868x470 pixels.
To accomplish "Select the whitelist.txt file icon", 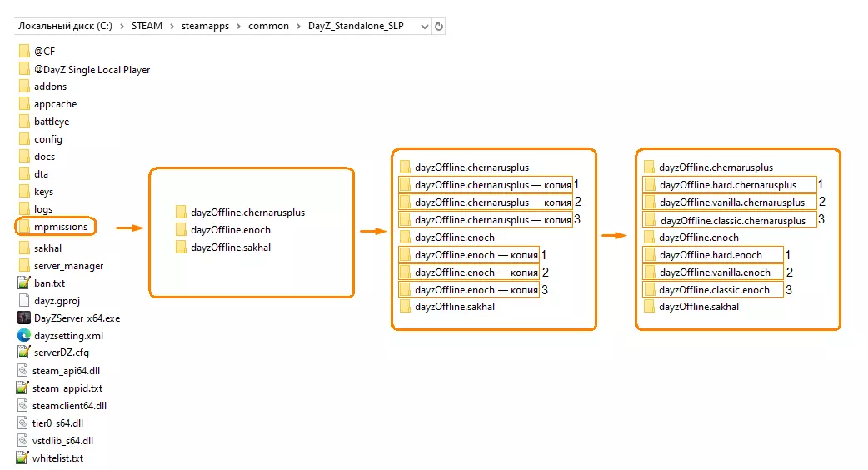I will pos(22,457).
